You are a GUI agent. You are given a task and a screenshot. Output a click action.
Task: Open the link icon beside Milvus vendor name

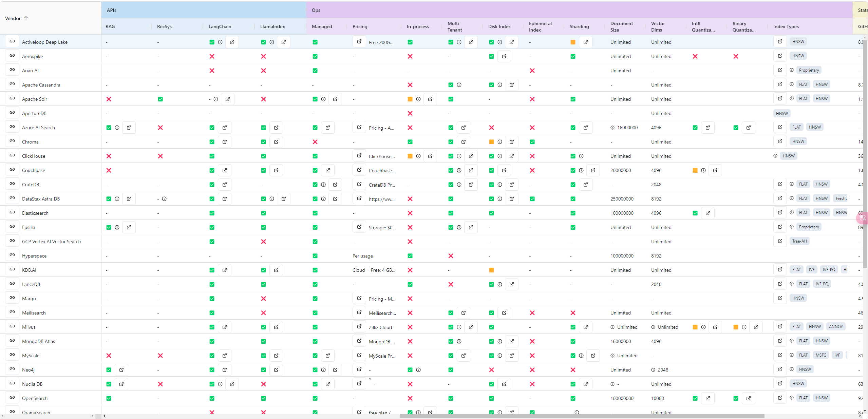12,326
